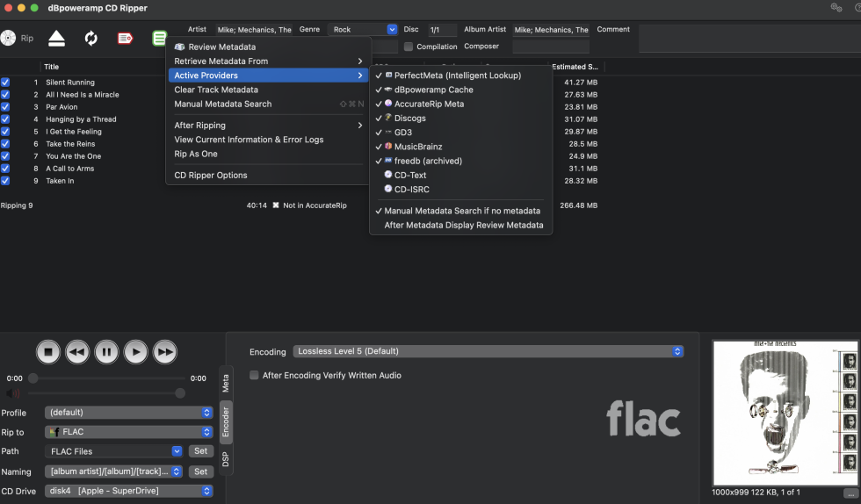Open the Encoding Lossless Level 5 dropdown
The height and width of the screenshot is (504, 861).
pyautogui.click(x=488, y=351)
